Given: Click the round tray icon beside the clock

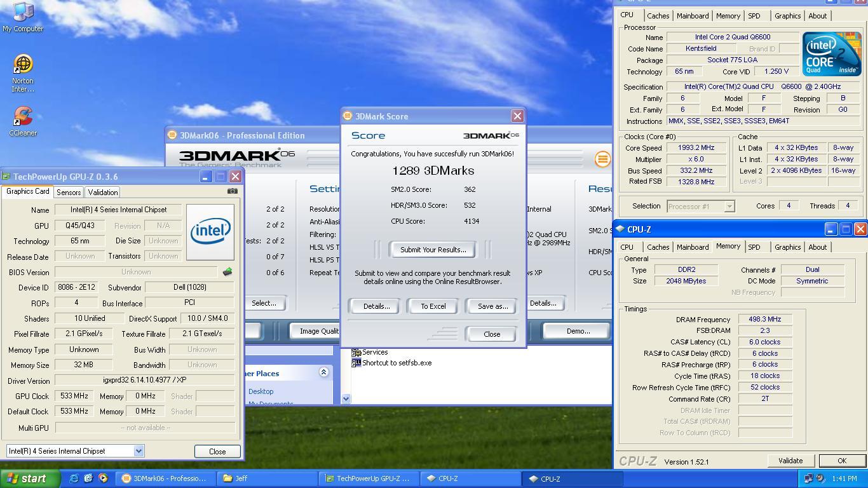Looking at the screenshot, I should click(820, 478).
